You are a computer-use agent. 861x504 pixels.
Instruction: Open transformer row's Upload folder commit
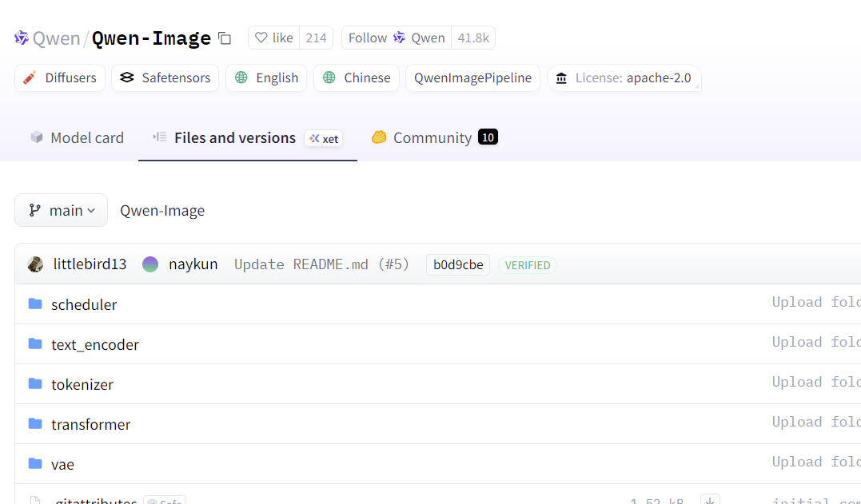coord(816,423)
